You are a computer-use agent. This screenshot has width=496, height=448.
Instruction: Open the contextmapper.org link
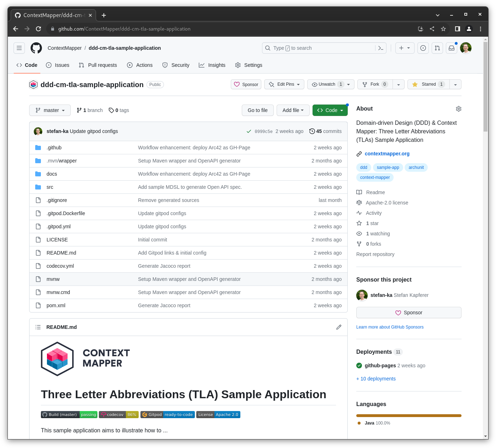pos(387,154)
